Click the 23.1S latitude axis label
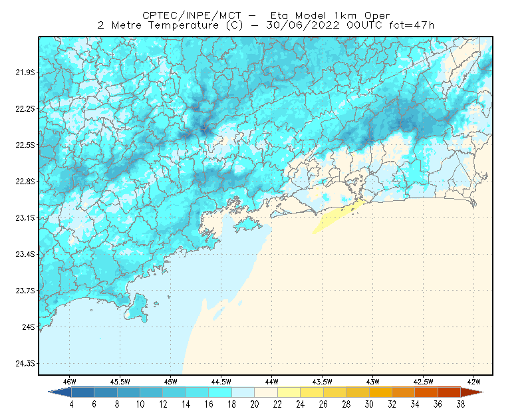Screen dimensions: 532x411 (x=25, y=218)
